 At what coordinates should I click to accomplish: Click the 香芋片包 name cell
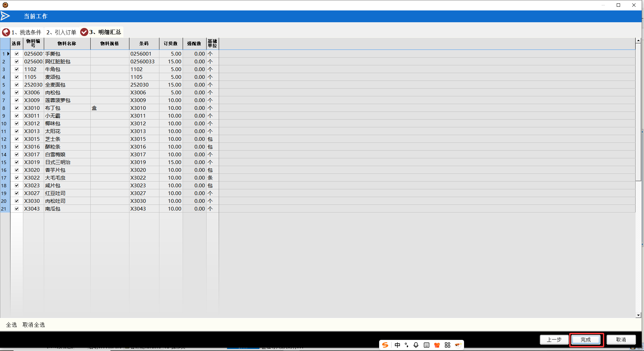pyautogui.click(x=67, y=170)
